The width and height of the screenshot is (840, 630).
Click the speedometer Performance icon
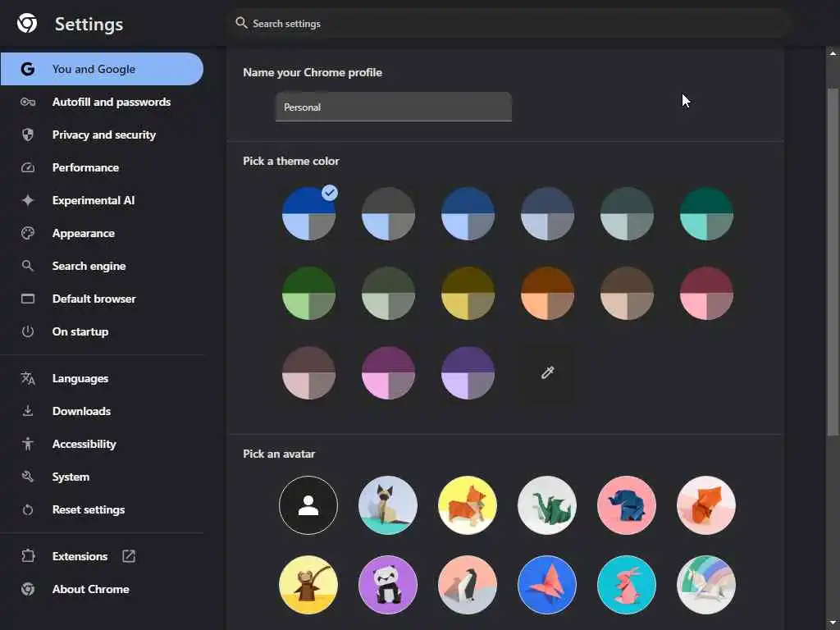pos(28,167)
